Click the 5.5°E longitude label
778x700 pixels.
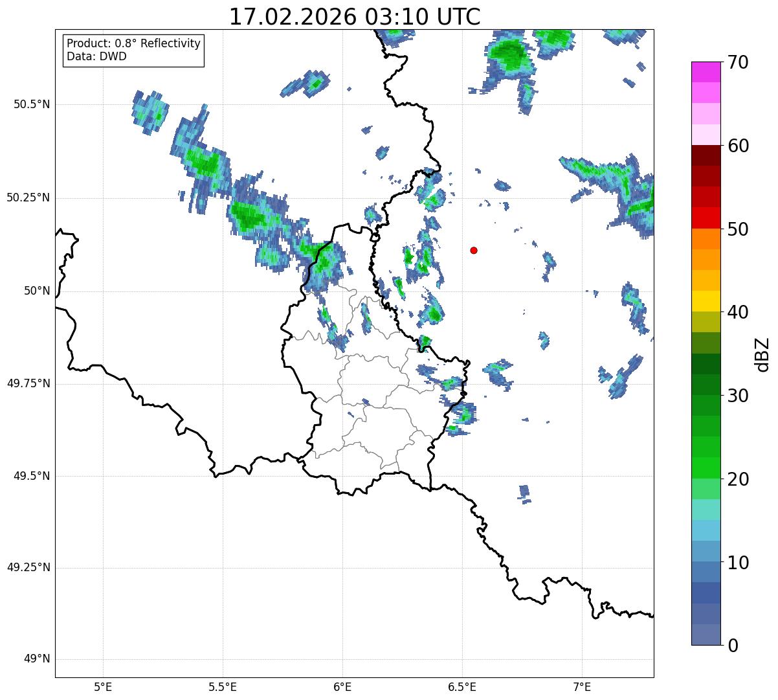click(x=223, y=686)
